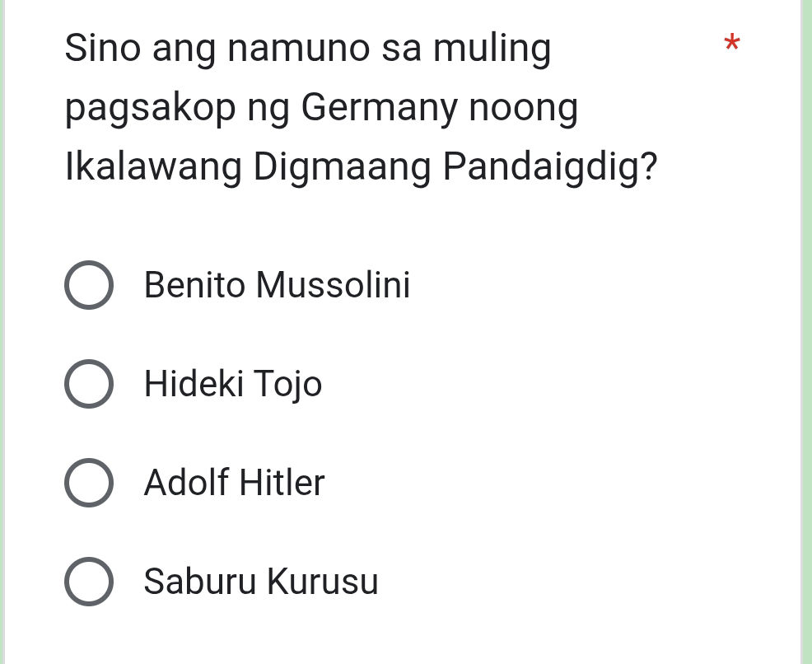Image resolution: width=812 pixels, height=664 pixels.
Task: Click the empty circle beside Adolf Hitler
Action: (89, 483)
